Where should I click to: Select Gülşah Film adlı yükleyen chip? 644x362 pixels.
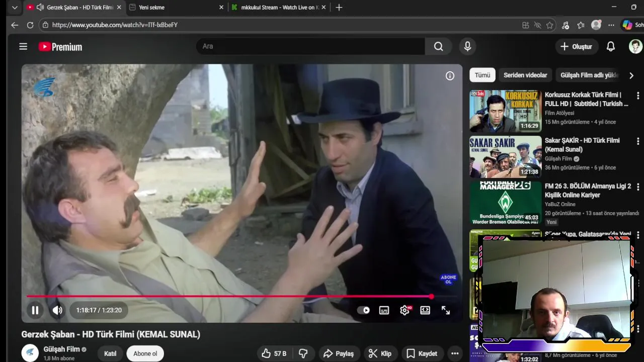[x=589, y=75]
